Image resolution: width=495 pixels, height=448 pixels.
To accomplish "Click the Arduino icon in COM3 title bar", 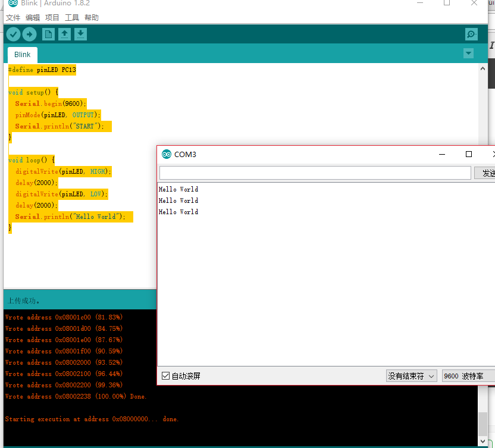I will [167, 154].
